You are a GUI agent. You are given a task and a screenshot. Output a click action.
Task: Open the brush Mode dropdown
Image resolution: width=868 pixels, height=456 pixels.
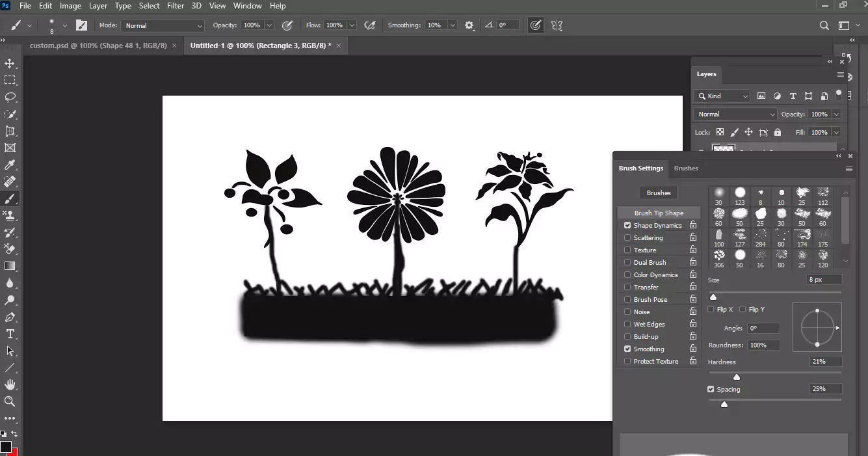click(x=163, y=25)
